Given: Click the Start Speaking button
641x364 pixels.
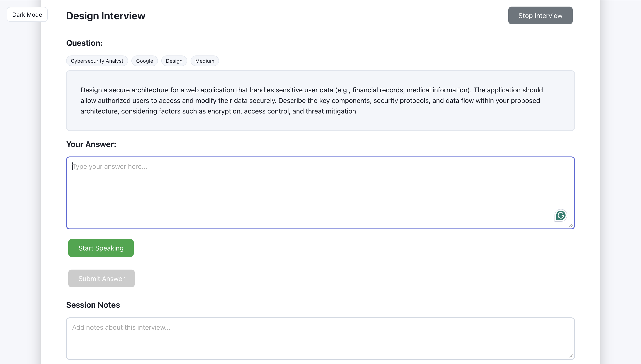Looking at the screenshot, I should pyautogui.click(x=101, y=248).
